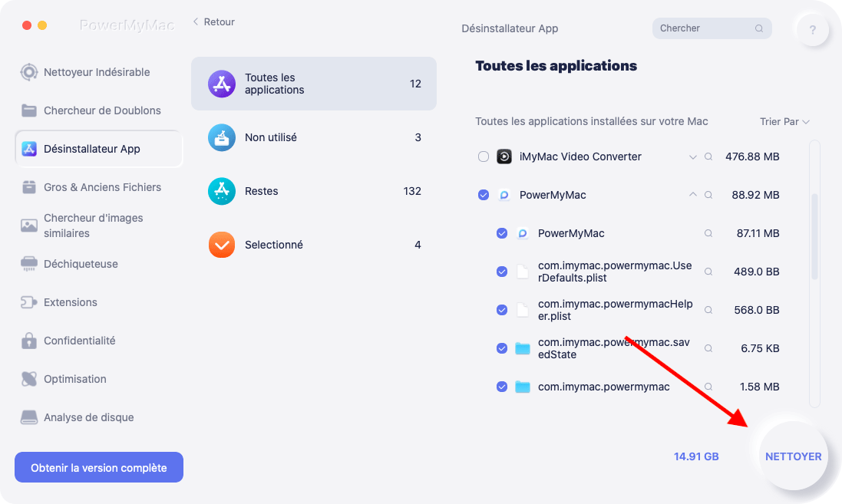Click magnifier beside powermymacHelper.plist file

tap(708, 310)
